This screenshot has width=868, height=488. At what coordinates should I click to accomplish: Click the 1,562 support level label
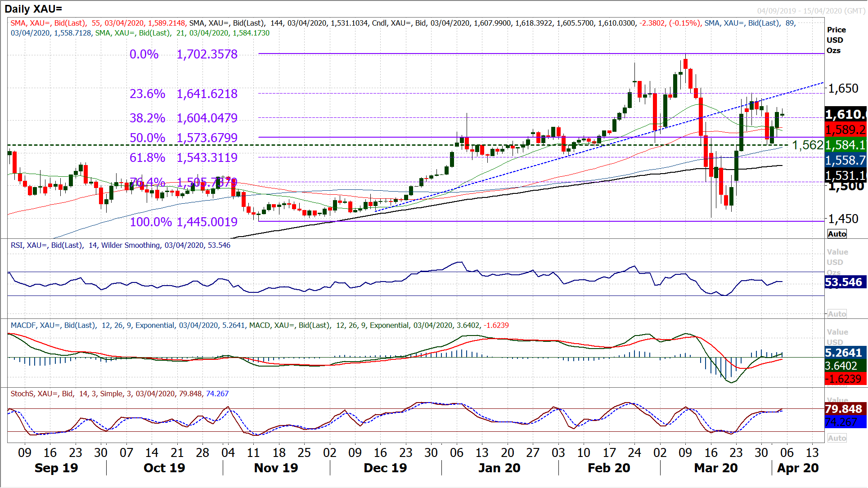click(808, 145)
